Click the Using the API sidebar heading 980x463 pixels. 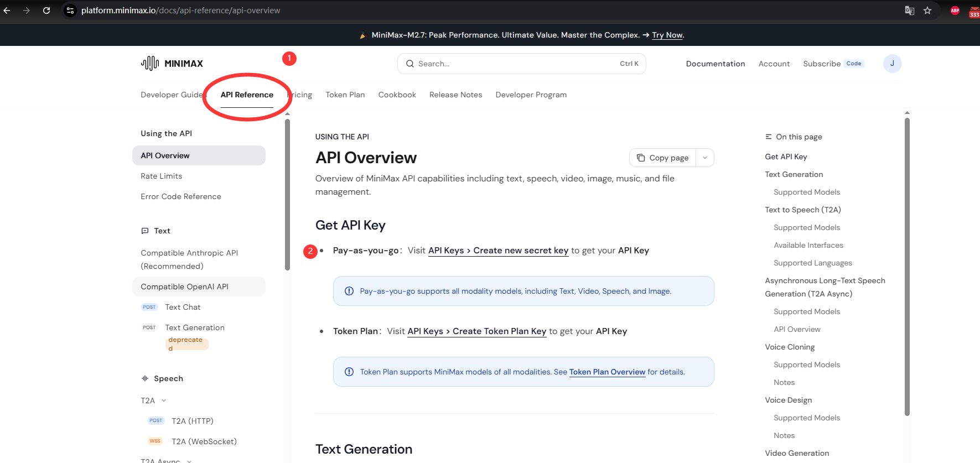pyautogui.click(x=166, y=133)
